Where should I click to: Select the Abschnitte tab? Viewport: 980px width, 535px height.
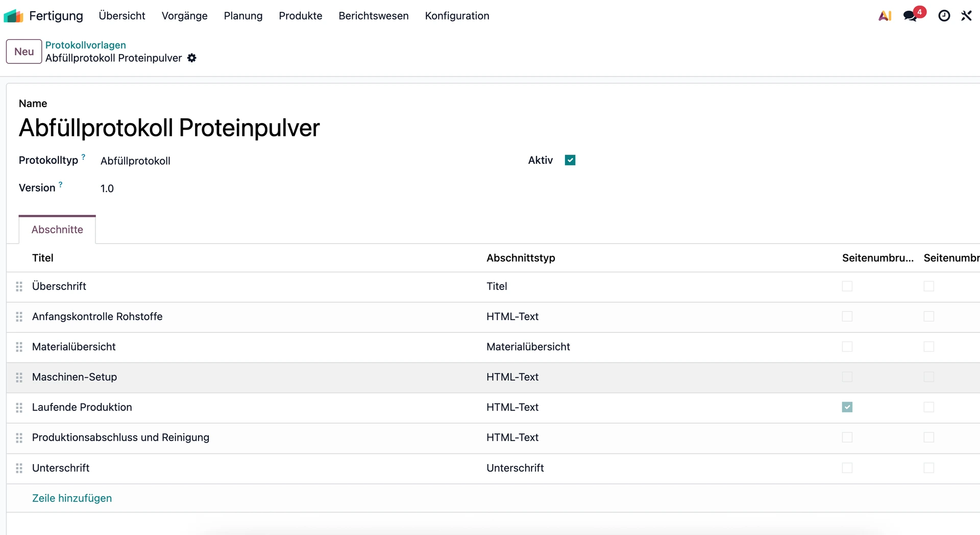[57, 230]
